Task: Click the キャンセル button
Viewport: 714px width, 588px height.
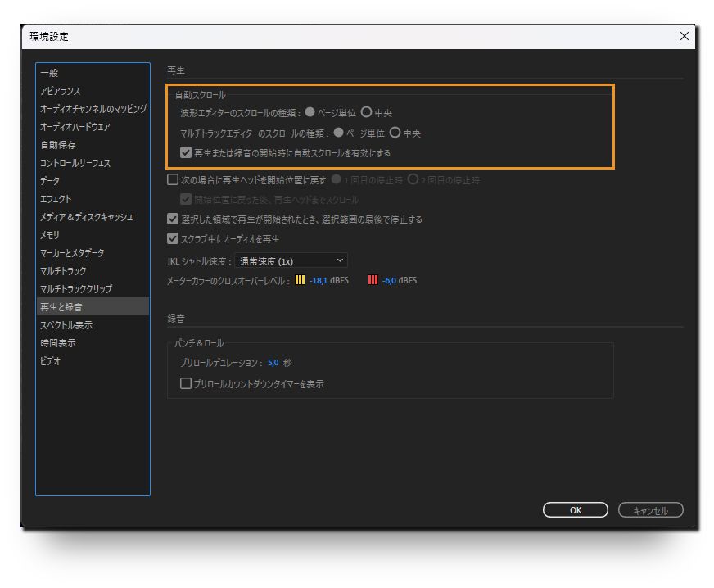Action: (x=651, y=510)
